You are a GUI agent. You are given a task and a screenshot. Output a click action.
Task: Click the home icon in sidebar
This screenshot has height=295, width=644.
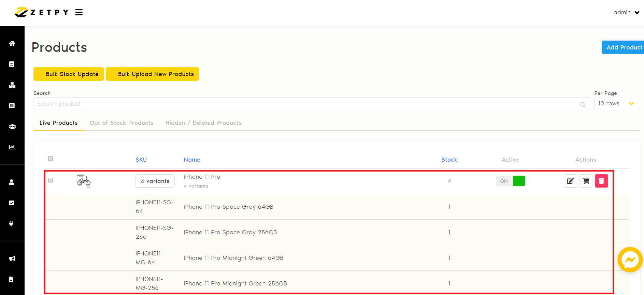click(12, 43)
